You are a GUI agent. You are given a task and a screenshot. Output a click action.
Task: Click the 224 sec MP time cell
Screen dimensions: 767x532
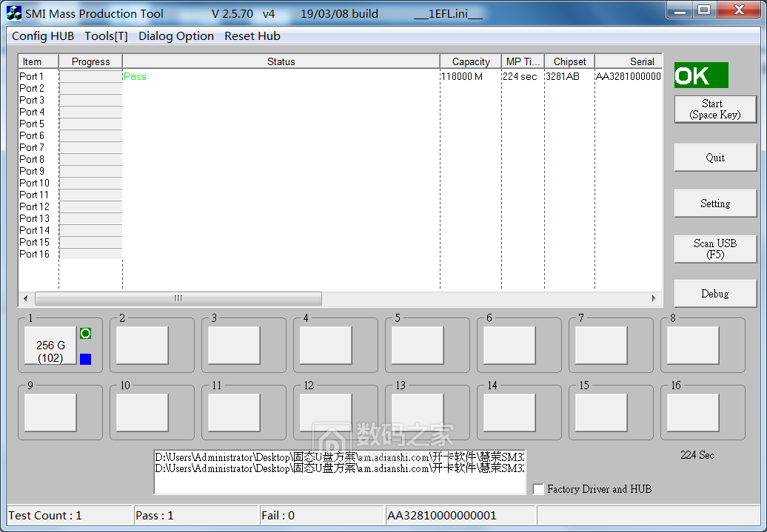(x=520, y=76)
